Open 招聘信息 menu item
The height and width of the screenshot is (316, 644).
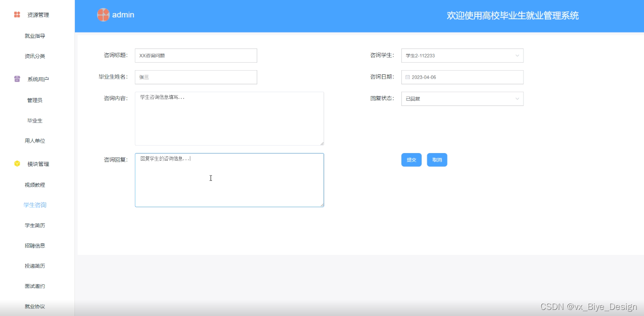coord(35,246)
